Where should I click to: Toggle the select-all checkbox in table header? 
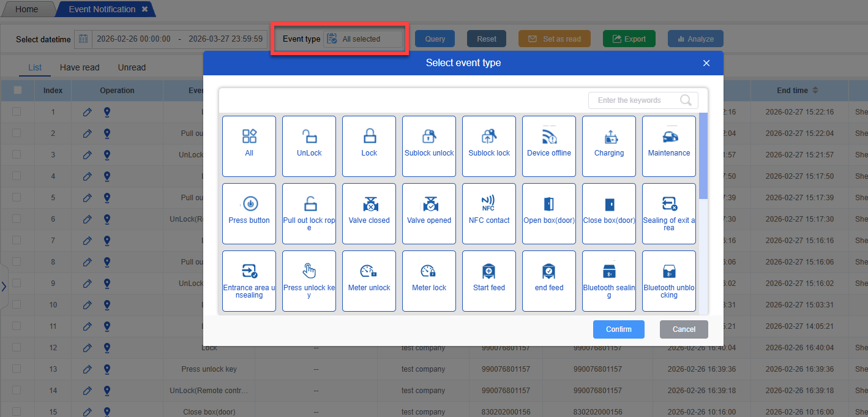click(x=18, y=90)
